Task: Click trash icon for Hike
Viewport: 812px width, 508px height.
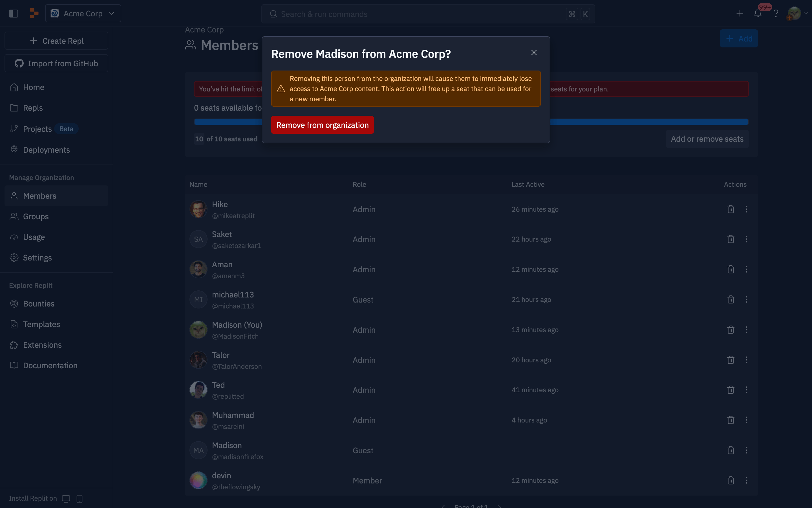Action: coord(731,209)
